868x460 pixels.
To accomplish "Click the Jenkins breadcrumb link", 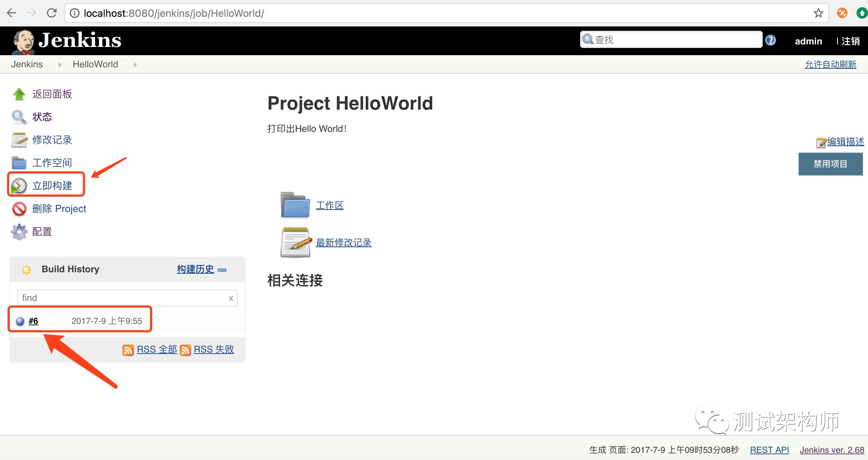I will click(27, 64).
